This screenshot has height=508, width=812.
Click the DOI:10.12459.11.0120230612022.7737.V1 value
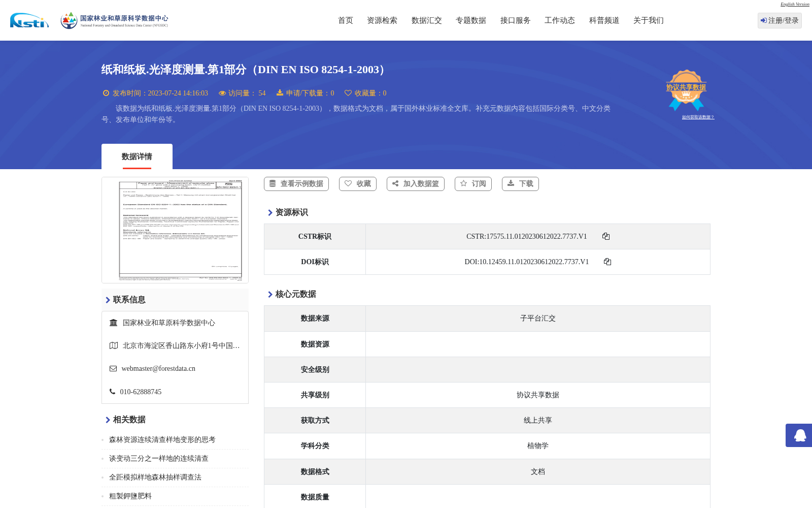click(x=527, y=262)
